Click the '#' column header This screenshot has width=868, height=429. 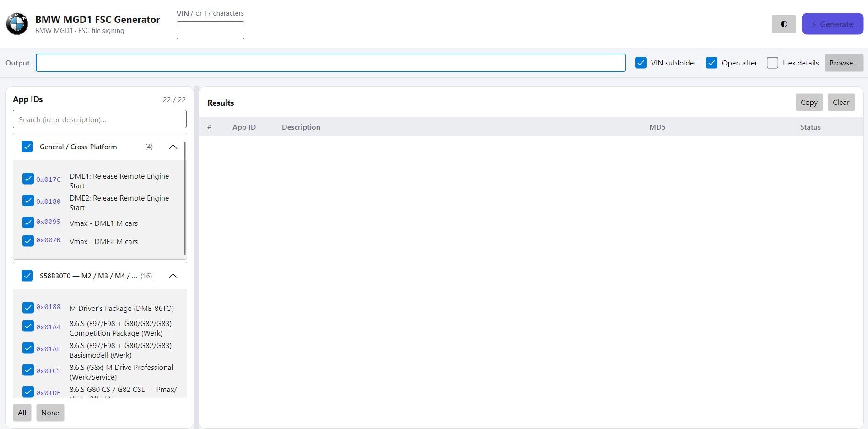[x=210, y=127]
